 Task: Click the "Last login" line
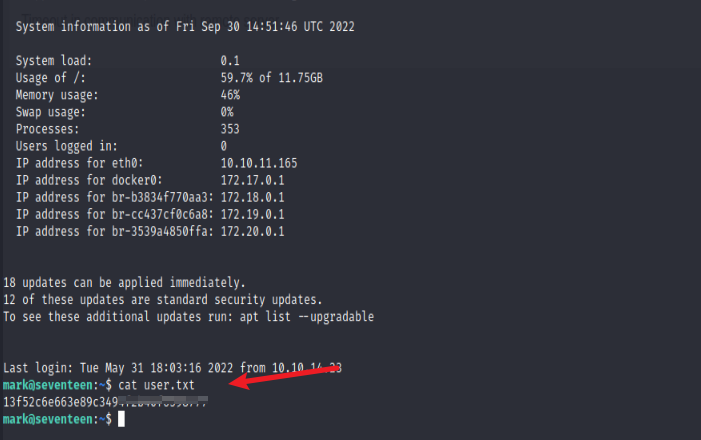point(172,368)
